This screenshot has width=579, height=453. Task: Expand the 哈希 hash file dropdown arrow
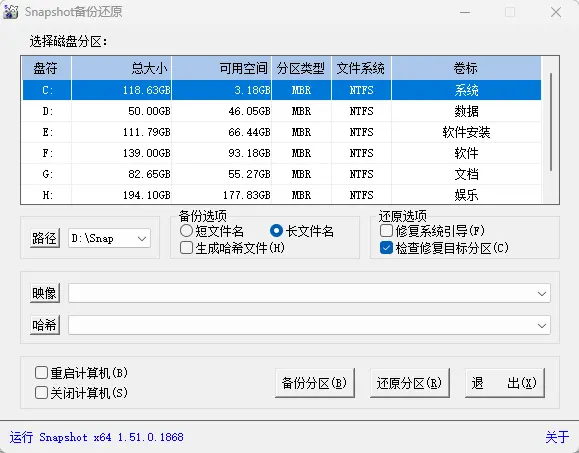[542, 325]
